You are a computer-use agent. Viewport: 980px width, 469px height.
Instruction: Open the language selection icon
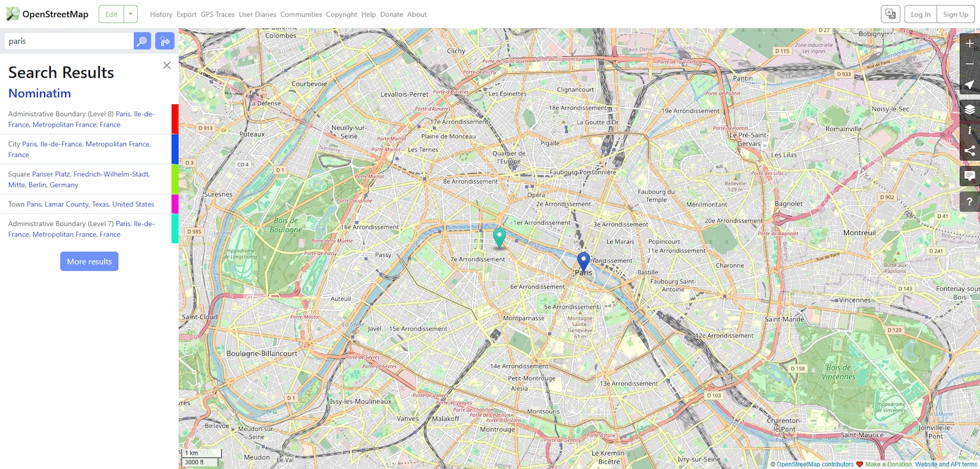click(891, 14)
